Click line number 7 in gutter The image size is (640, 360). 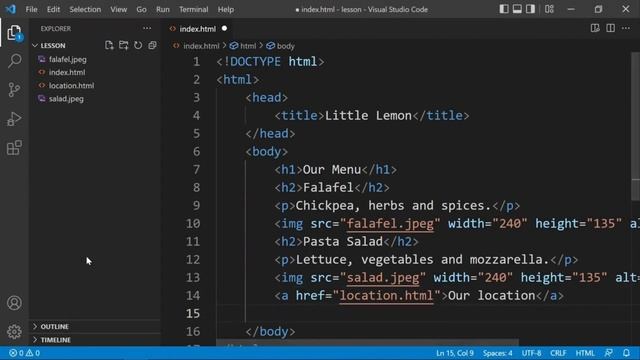pos(196,169)
